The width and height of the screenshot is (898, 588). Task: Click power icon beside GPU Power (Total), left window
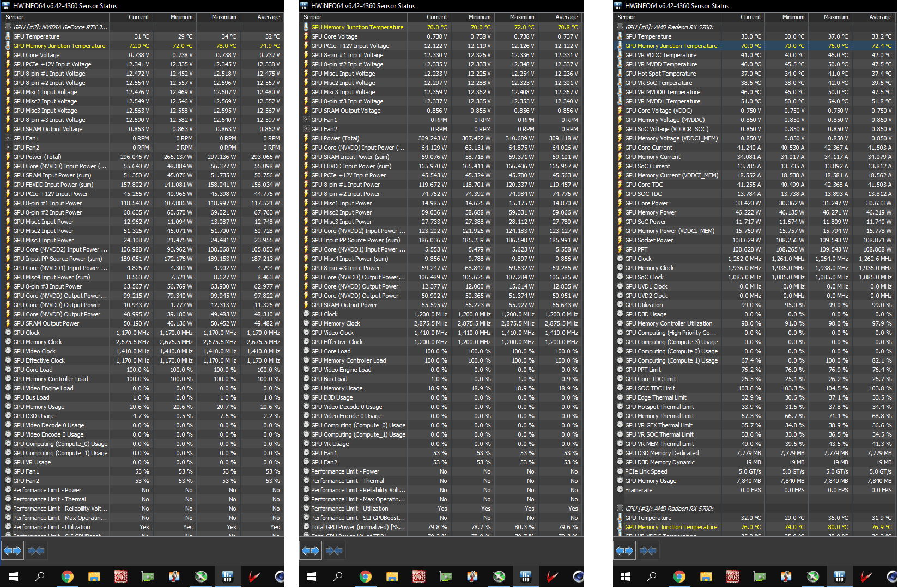click(8, 157)
